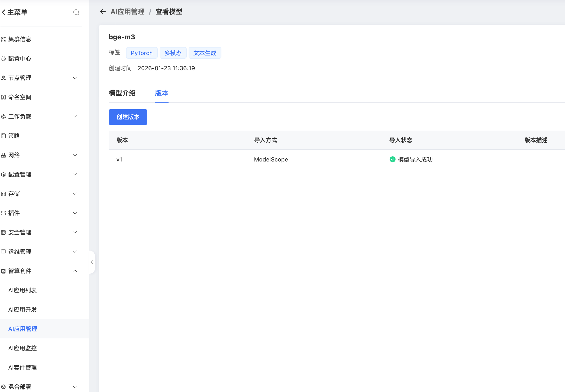Click AI应用管理 breadcrumb link
565x392 pixels.
pos(127,12)
